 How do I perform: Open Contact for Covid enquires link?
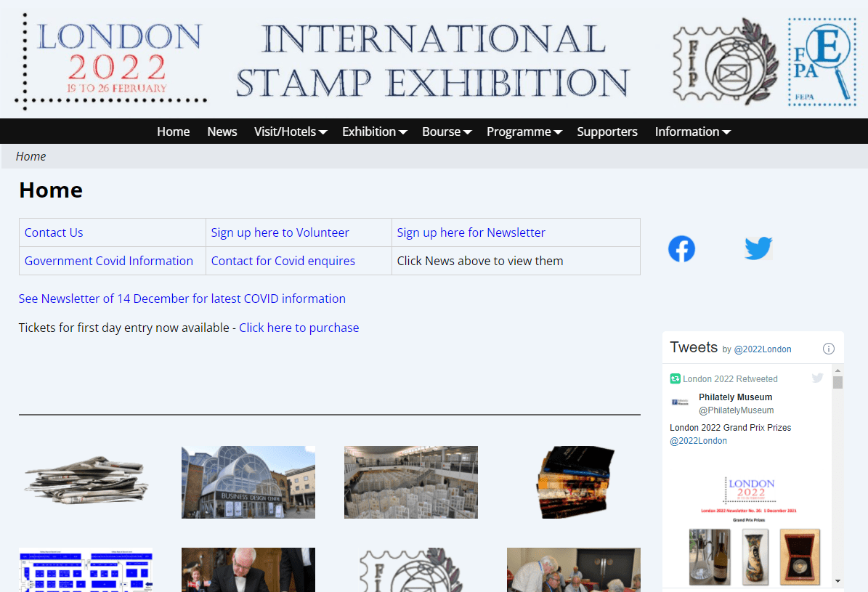pos(283,261)
